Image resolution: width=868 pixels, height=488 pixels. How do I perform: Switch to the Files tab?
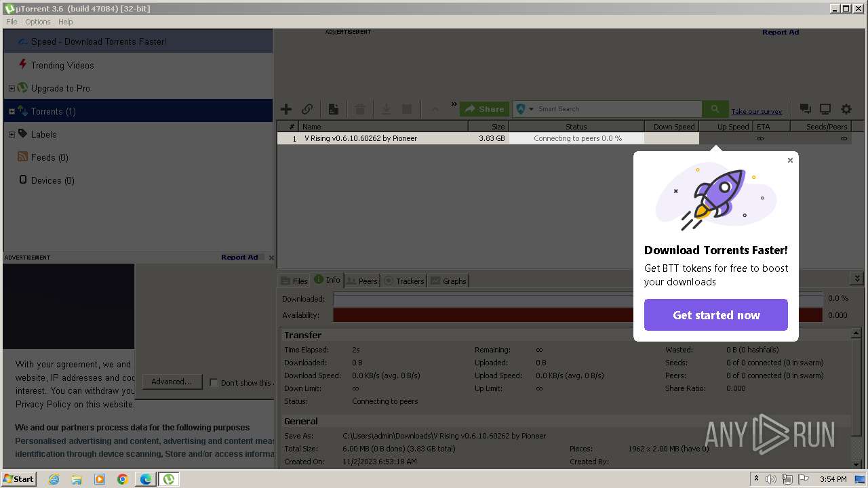point(294,281)
